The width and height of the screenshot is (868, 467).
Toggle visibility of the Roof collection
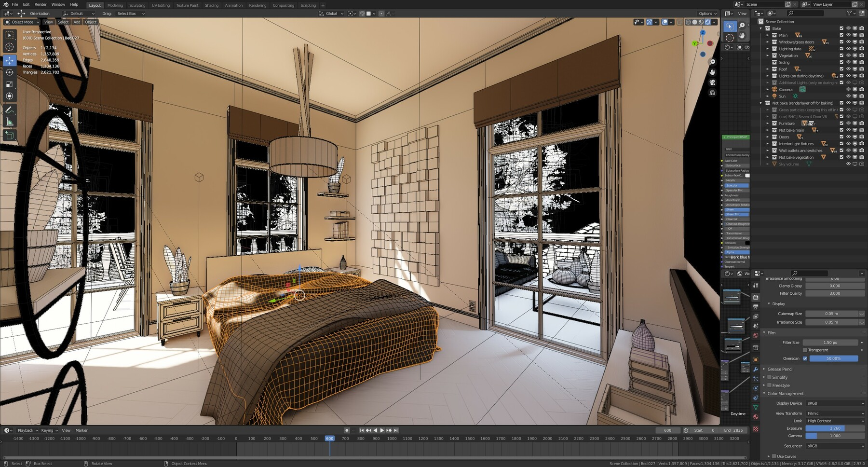coord(848,69)
